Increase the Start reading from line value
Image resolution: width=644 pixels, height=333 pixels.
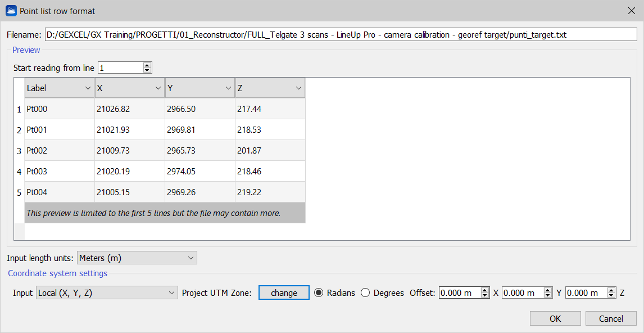pyautogui.click(x=147, y=65)
